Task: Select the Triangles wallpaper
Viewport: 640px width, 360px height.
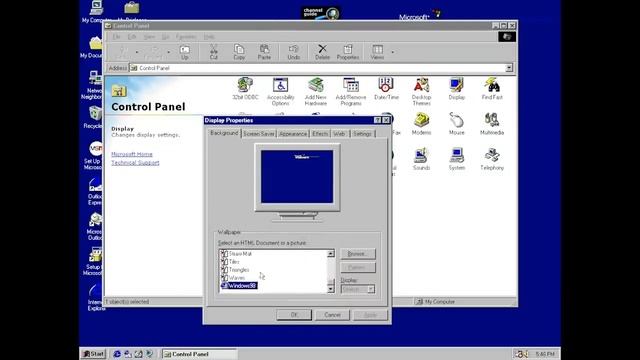Action: click(235, 270)
